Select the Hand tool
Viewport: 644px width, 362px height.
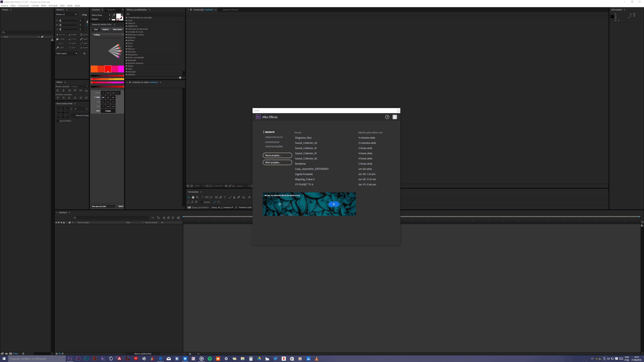(193, 197)
